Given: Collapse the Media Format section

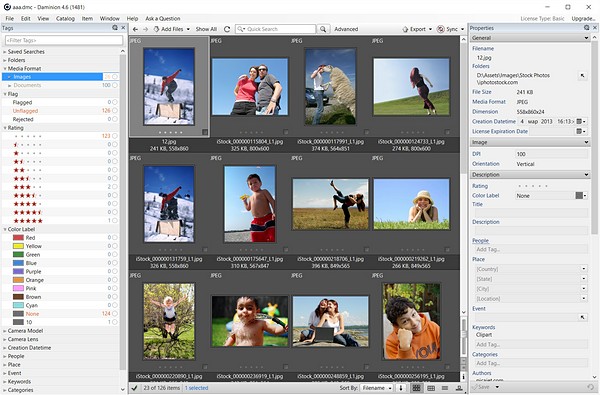Looking at the screenshot, I should point(5,69).
